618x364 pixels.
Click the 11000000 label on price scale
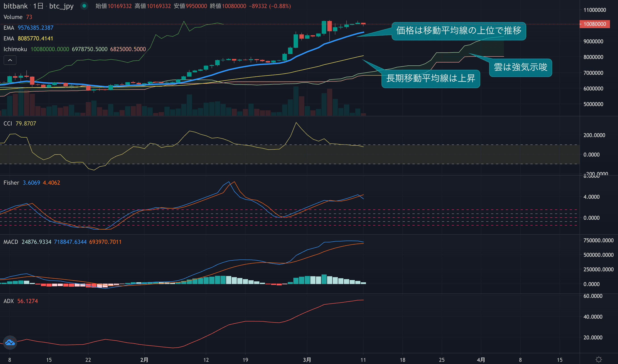[x=595, y=10]
